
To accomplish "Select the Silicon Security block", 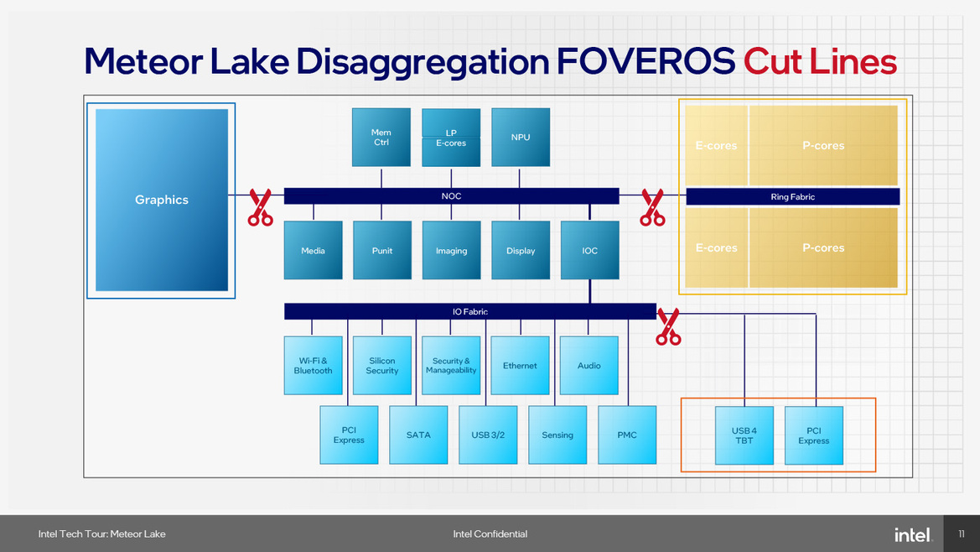I will click(382, 366).
